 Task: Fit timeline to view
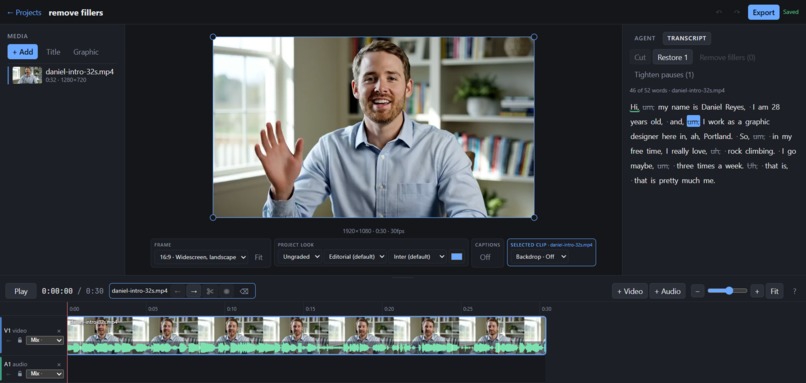[x=775, y=291]
